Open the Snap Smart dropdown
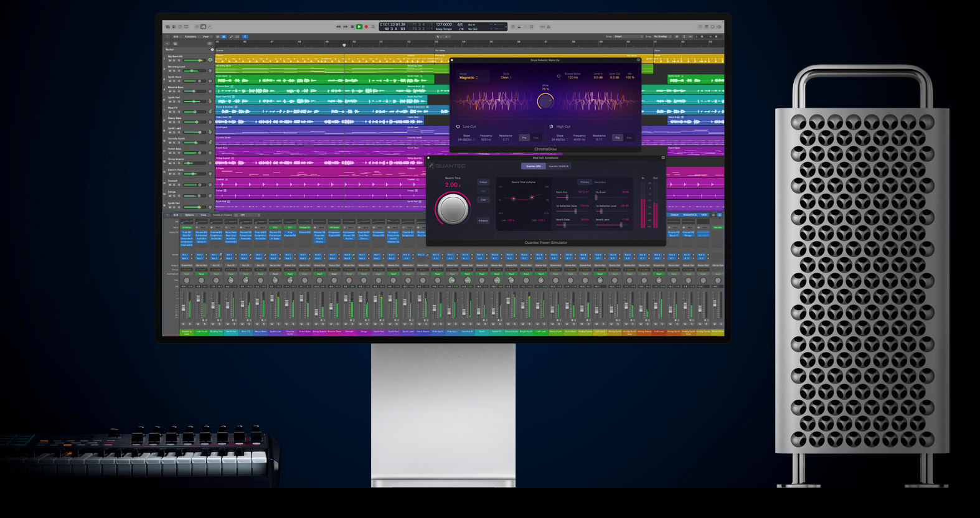The image size is (980, 518). coord(628,37)
